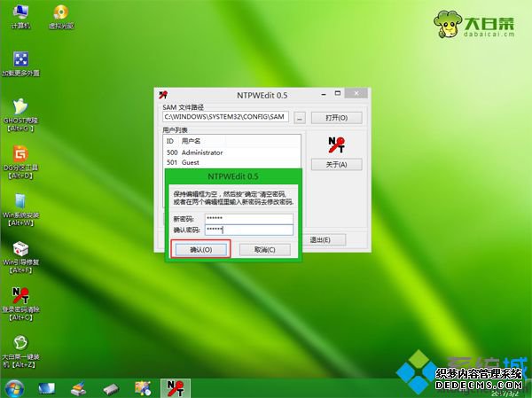Click the 退出(E) button

(320, 240)
